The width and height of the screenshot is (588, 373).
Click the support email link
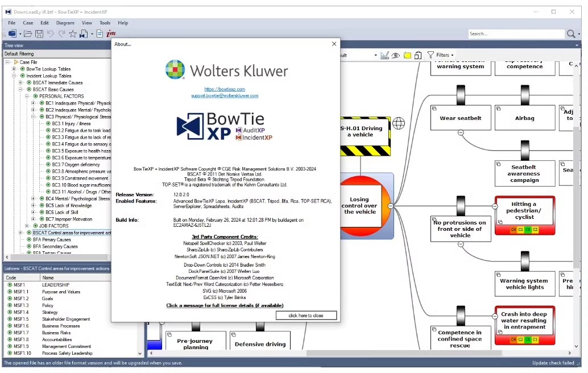pyautogui.click(x=225, y=96)
